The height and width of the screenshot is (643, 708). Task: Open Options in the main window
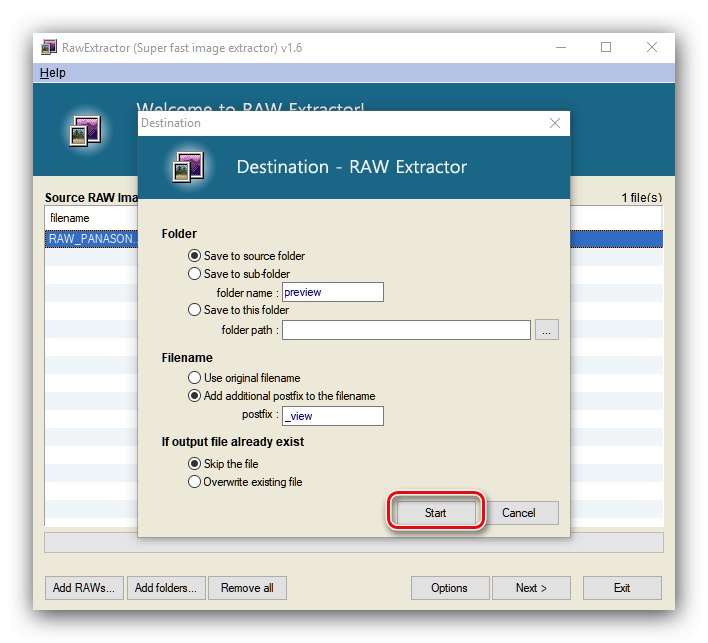pyautogui.click(x=450, y=588)
